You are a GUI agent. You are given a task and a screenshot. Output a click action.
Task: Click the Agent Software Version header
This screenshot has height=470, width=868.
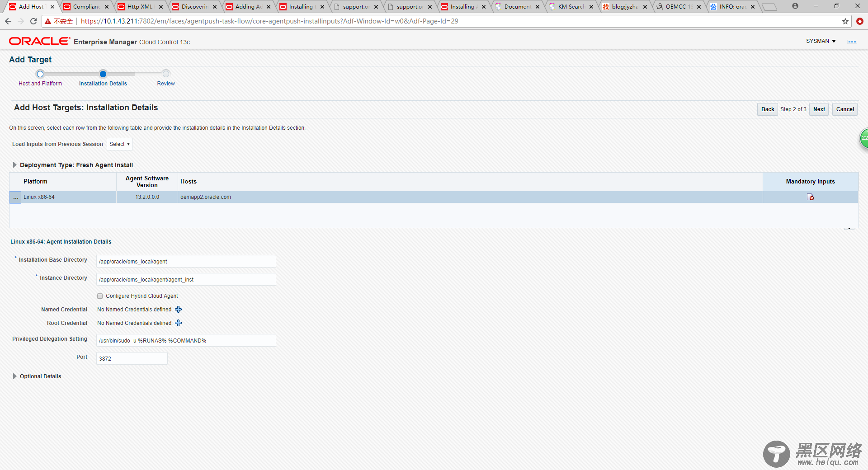click(x=147, y=182)
